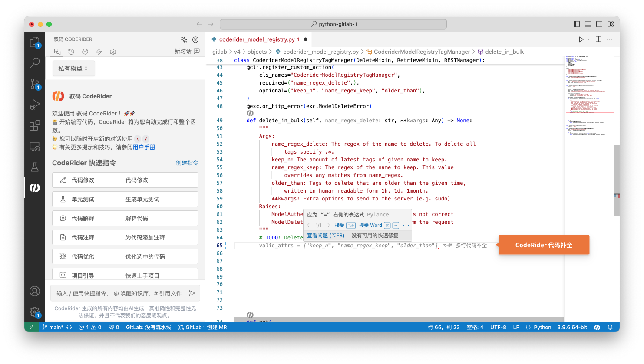The width and height of the screenshot is (644, 364).
Task: Toggle the bottom panel layout icon
Action: tap(588, 24)
